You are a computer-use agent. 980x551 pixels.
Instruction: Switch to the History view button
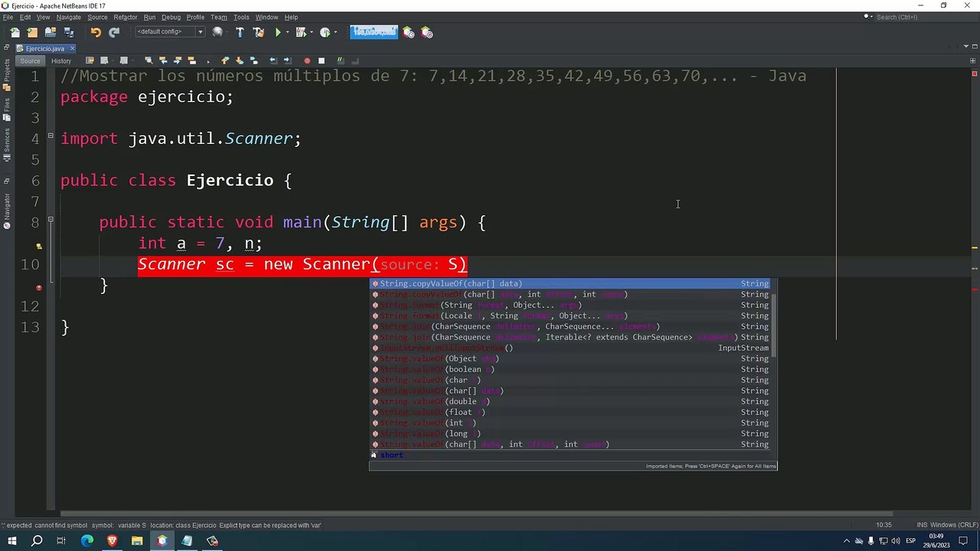tap(61, 60)
